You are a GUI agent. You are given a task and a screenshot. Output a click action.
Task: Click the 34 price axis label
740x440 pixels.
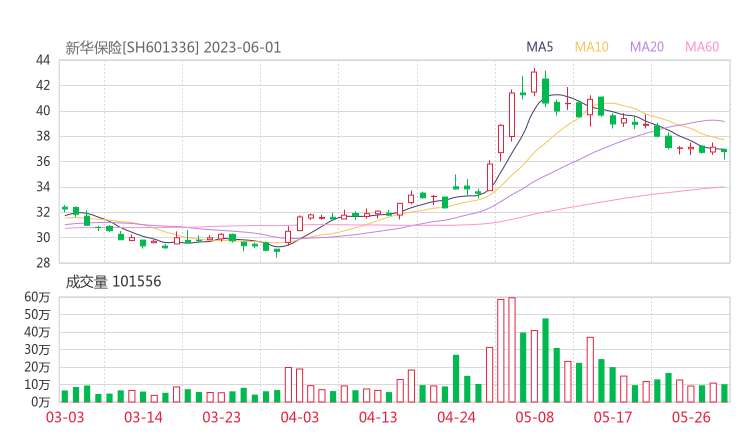pyautogui.click(x=43, y=187)
